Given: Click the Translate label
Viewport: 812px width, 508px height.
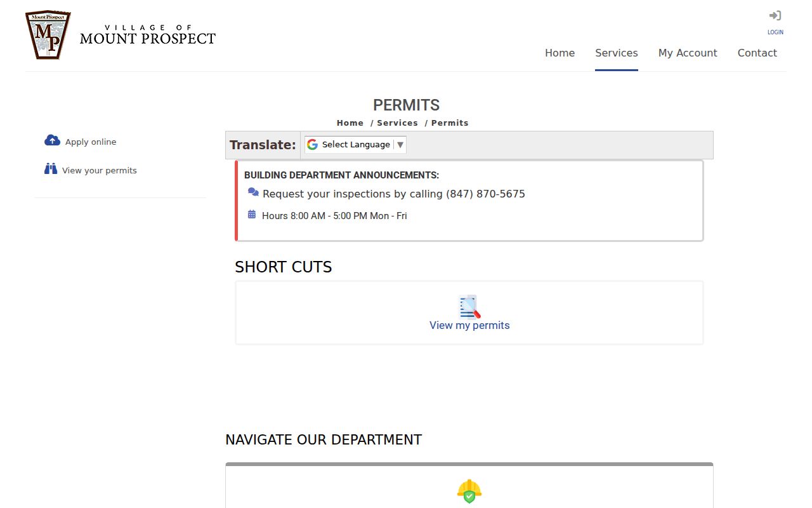Looking at the screenshot, I should click(263, 145).
